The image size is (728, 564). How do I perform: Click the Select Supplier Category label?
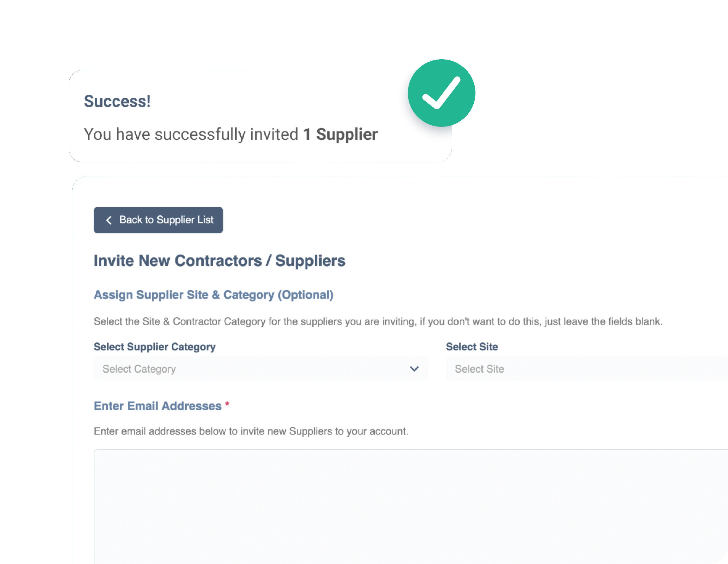pos(154,347)
